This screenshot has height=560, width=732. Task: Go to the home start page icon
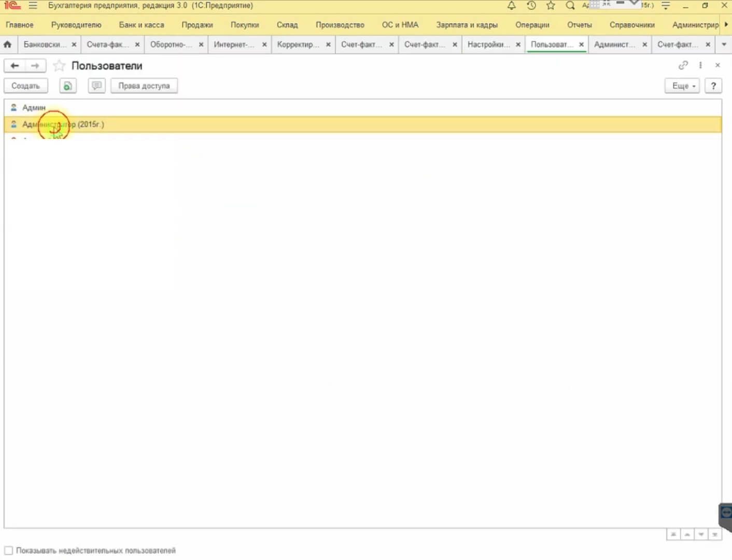[x=7, y=45]
